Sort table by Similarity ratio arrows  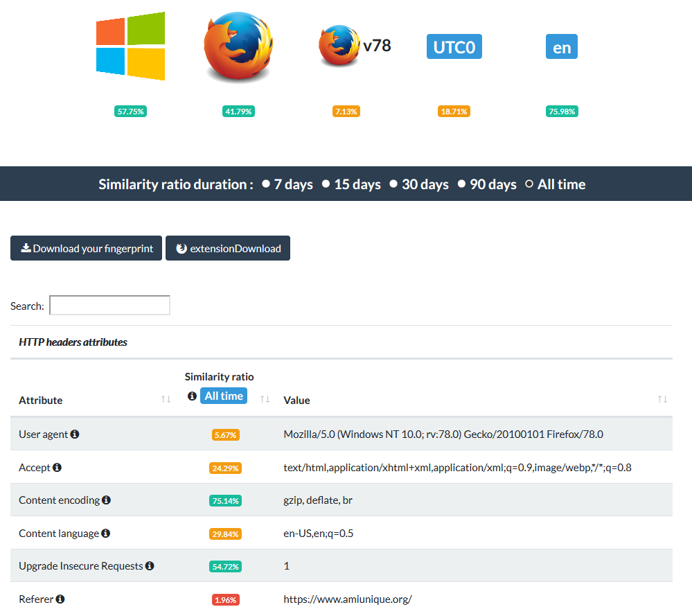(x=265, y=399)
